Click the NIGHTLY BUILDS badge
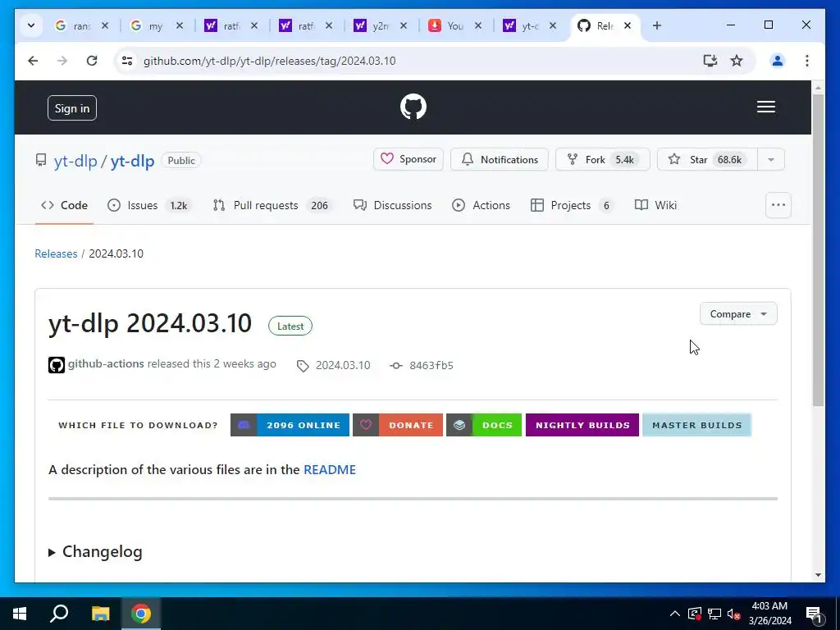 (582, 425)
